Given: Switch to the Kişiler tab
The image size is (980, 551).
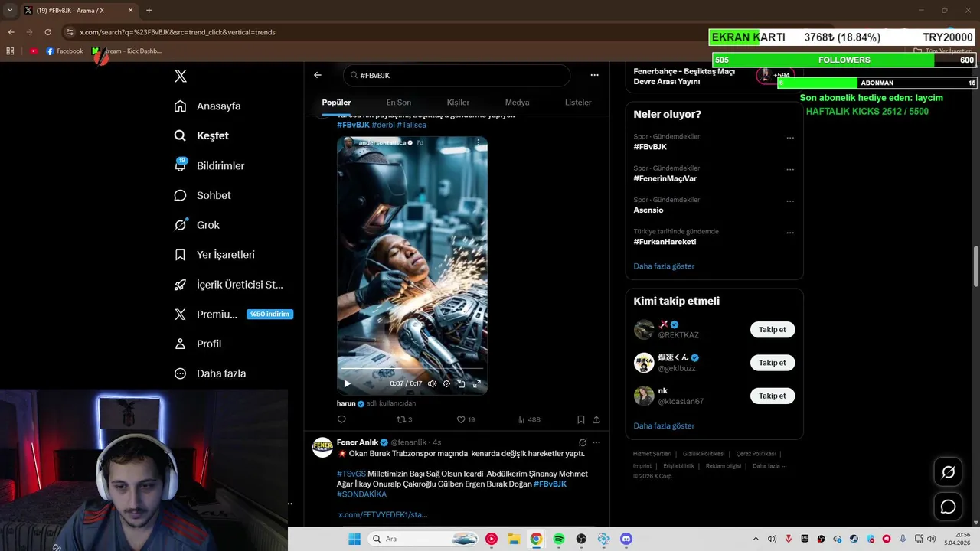Looking at the screenshot, I should [x=458, y=103].
